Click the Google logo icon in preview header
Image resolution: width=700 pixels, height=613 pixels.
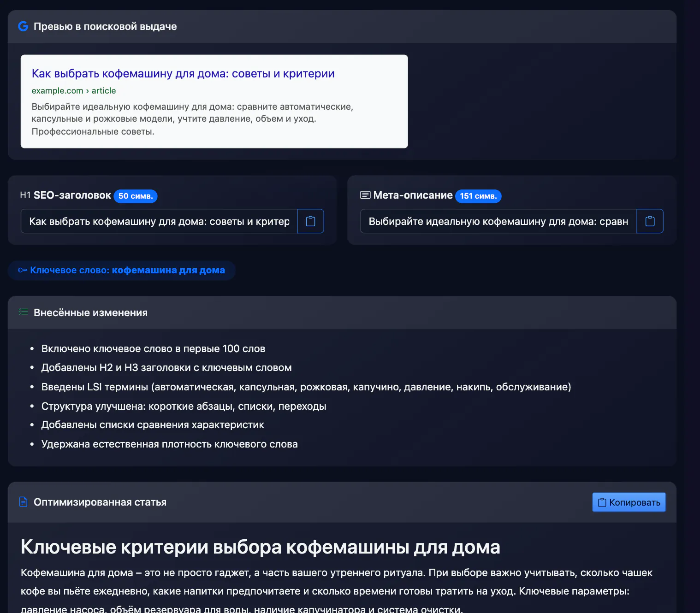coord(23,26)
